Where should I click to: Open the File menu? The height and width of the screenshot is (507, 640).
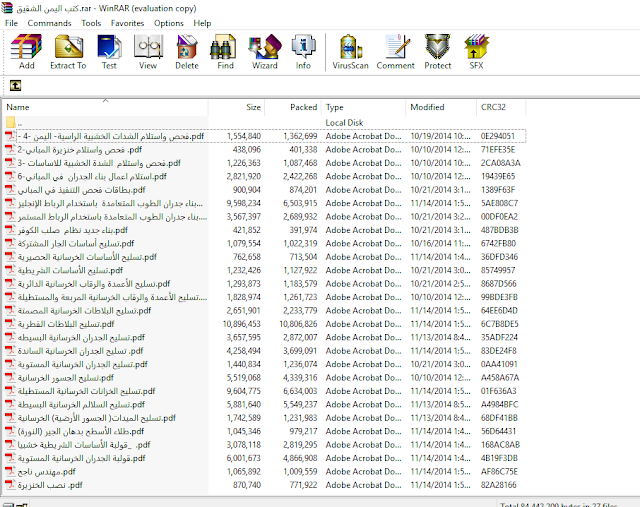11,23
